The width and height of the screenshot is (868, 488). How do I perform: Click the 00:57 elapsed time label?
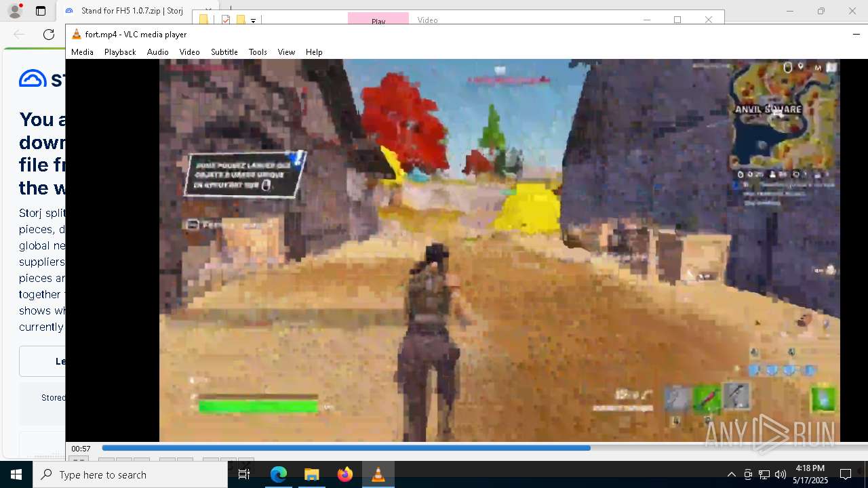tap(81, 449)
